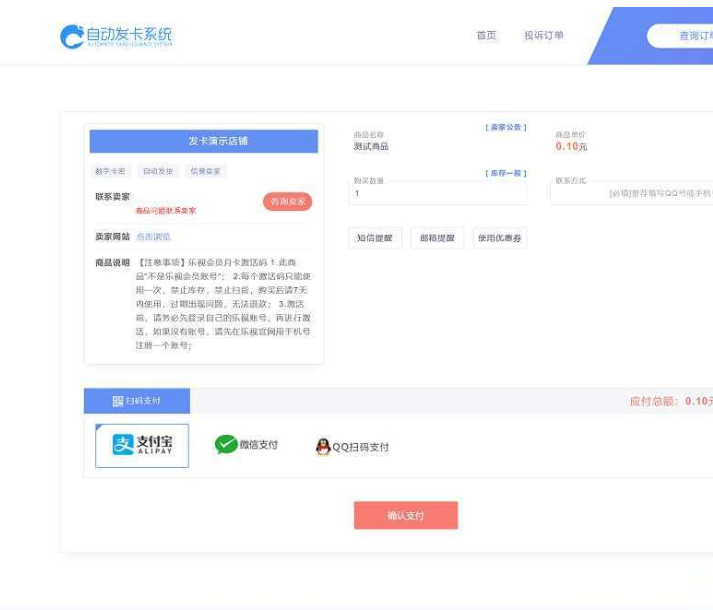Select the Alipay 支付宝 payment option

(142, 446)
